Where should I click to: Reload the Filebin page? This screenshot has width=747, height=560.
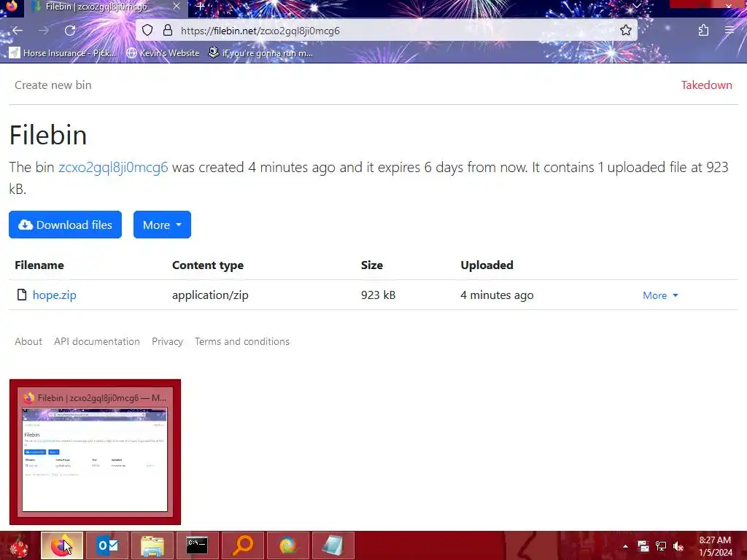(70, 31)
